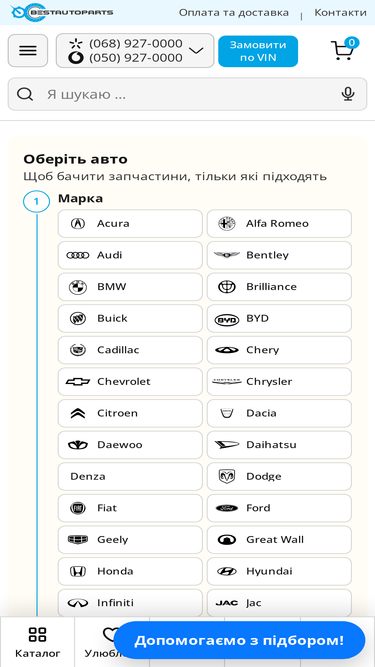375x667 pixels.
Task: Pick the Hyundai brand logo
Action: click(227, 571)
